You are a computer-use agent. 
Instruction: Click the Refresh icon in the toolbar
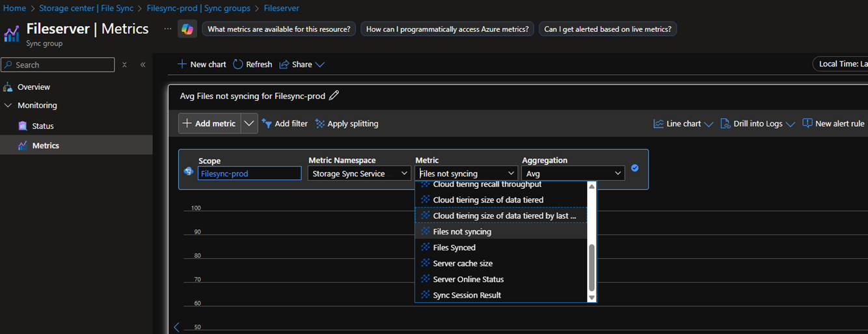pos(238,64)
